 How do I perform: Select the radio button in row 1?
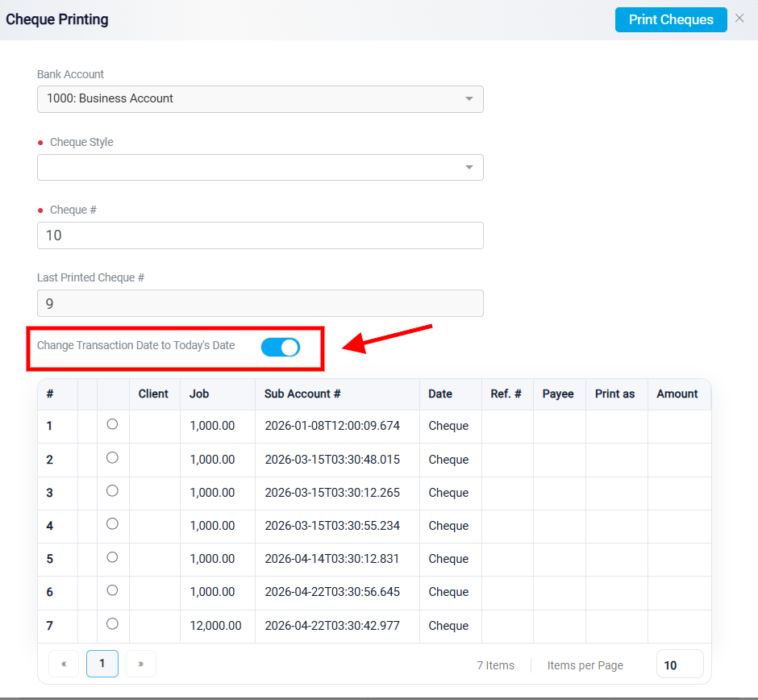pyautogui.click(x=112, y=424)
